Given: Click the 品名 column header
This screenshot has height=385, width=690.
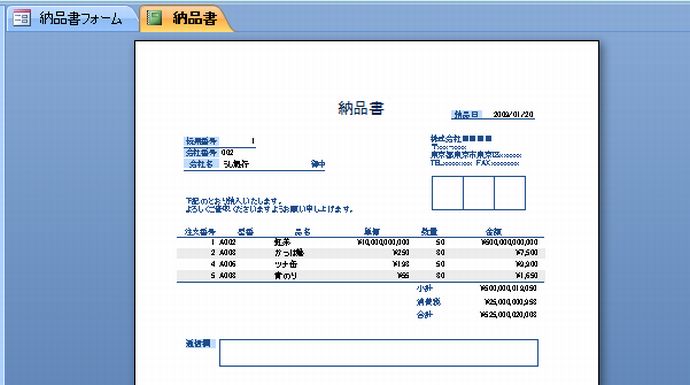Looking at the screenshot, I should pyautogui.click(x=302, y=232).
